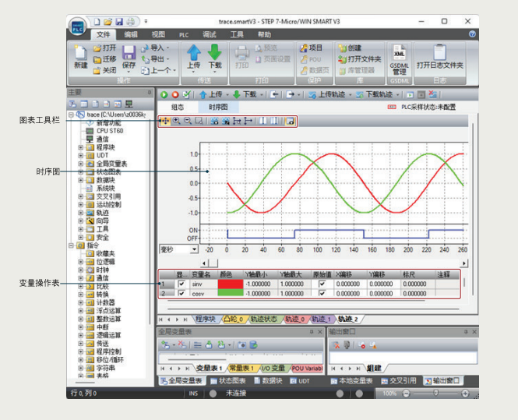Image resolution: width=518 pixels, height=420 pixels.
Task: Click the 打开 button in ribbon
Action: pos(104,48)
